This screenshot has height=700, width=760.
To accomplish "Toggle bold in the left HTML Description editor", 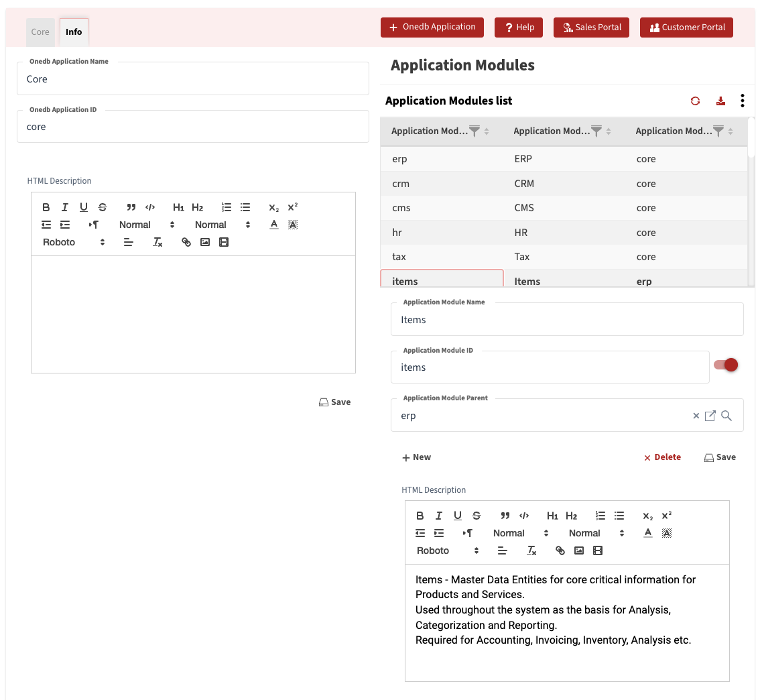I will 46,208.
